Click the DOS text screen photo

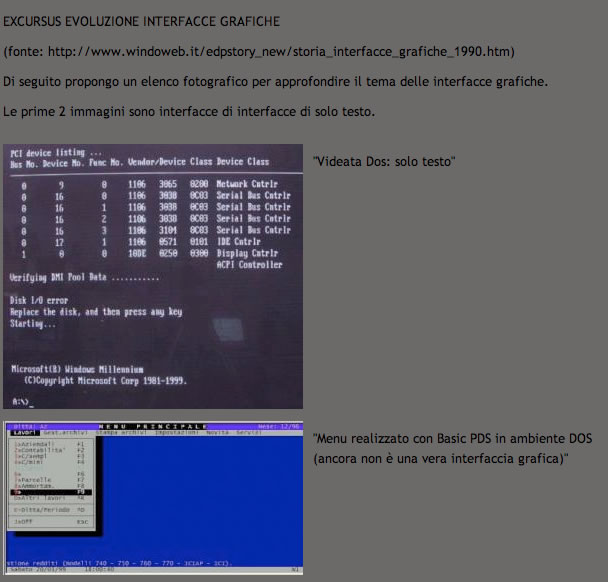coord(152,277)
